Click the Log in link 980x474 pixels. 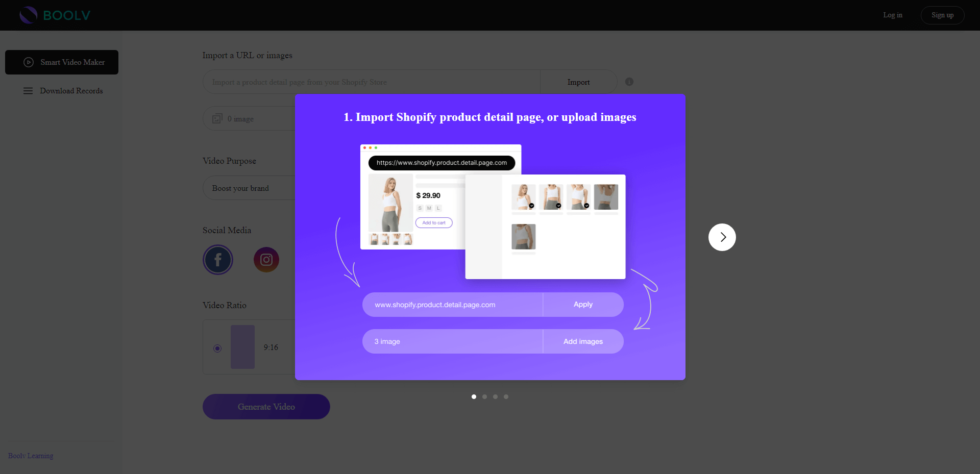pyautogui.click(x=893, y=15)
